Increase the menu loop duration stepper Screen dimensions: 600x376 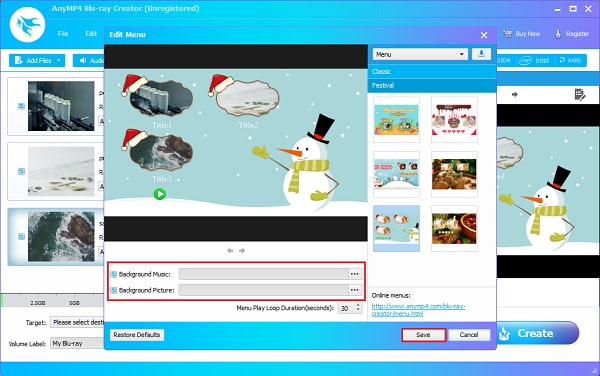358,305
